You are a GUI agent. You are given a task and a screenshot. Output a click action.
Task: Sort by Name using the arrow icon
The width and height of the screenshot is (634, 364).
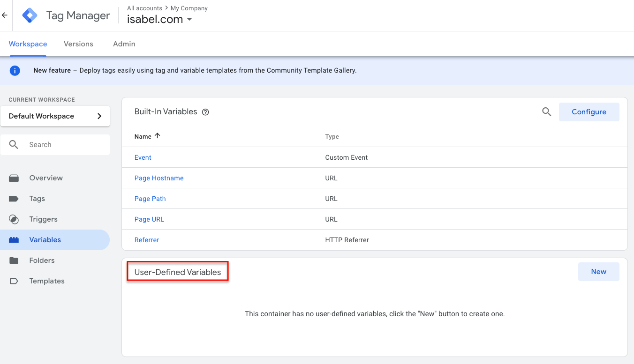click(158, 136)
